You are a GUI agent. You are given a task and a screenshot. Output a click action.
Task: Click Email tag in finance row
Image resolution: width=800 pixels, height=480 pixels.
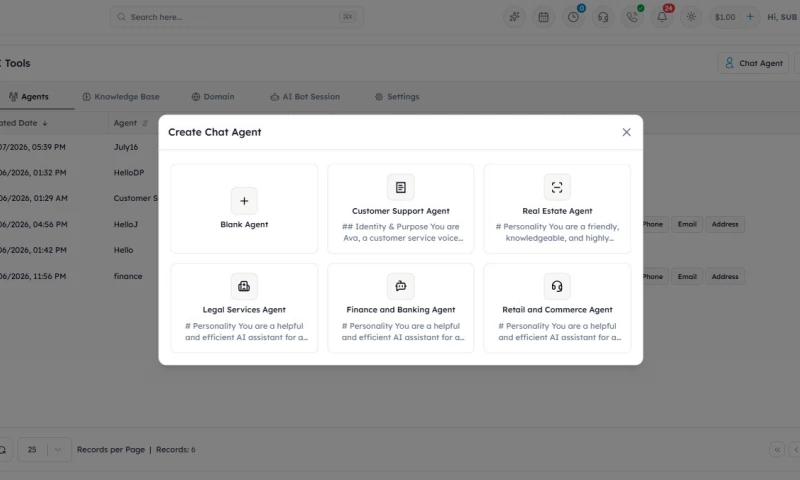(687, 276)
